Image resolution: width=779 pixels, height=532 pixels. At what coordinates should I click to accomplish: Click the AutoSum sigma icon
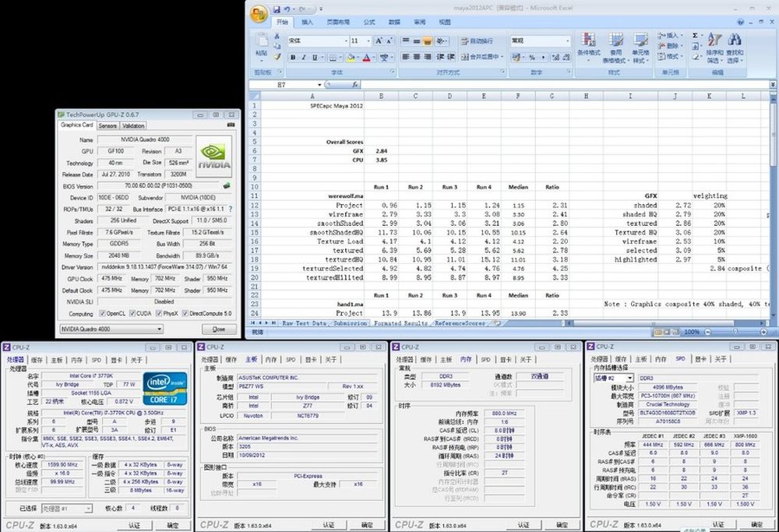695,36
